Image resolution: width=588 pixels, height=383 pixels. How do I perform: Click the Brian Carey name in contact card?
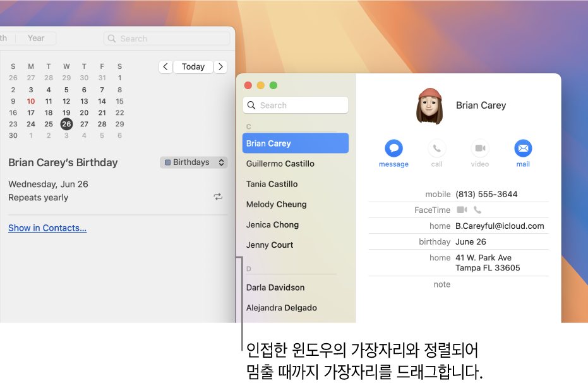[x=481, y=106]
